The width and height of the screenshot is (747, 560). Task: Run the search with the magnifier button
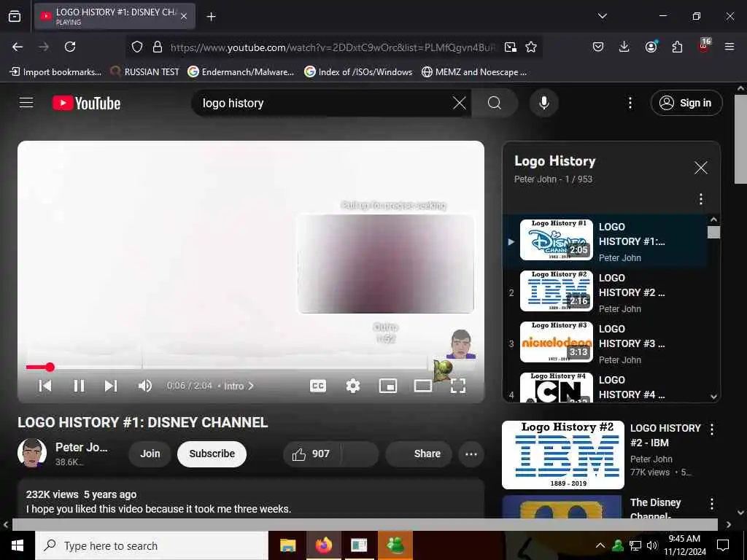coord(495,103)
